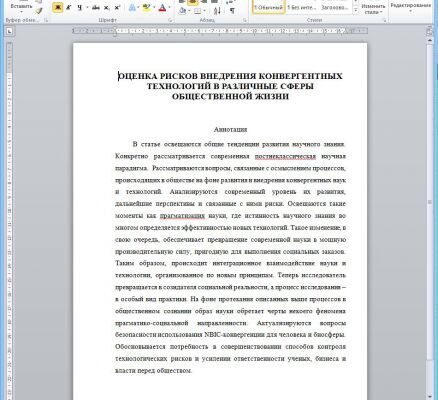The width and height of the screenshot is (438, 400).
Task: Click the first-line indent ruler marker
Action: [x=115, y=29]
